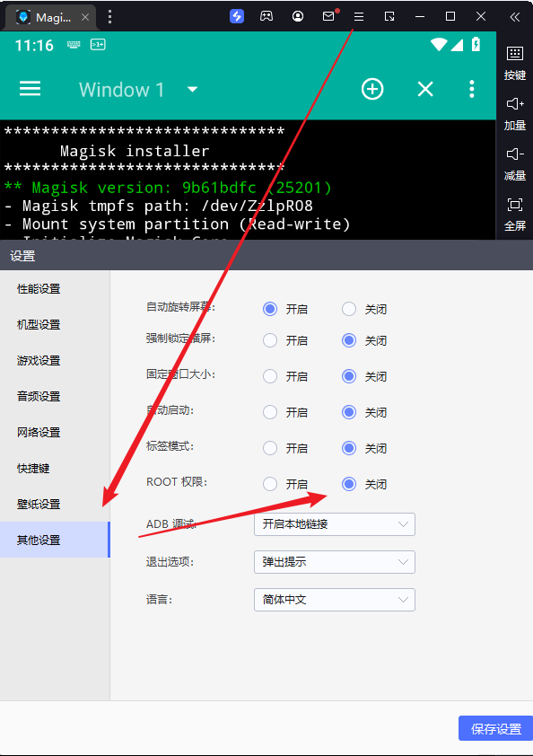Open terminal overflow three-dot menu
This screenshot has width=533, height=756.
472,89
